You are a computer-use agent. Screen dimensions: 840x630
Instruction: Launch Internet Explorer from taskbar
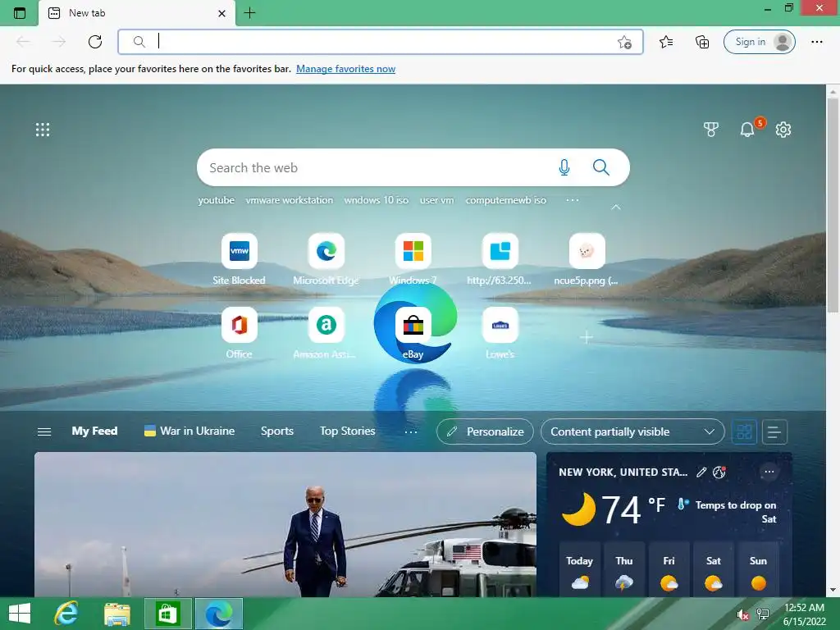[66, 614]
